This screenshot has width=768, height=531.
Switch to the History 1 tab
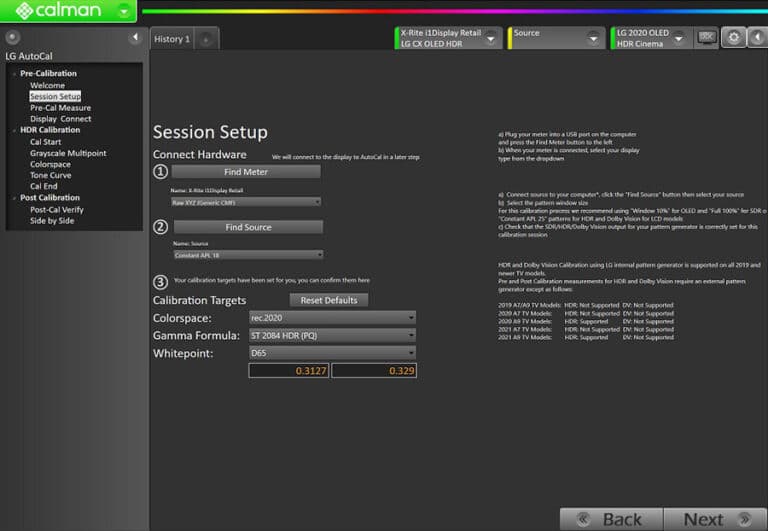(170, 39)
